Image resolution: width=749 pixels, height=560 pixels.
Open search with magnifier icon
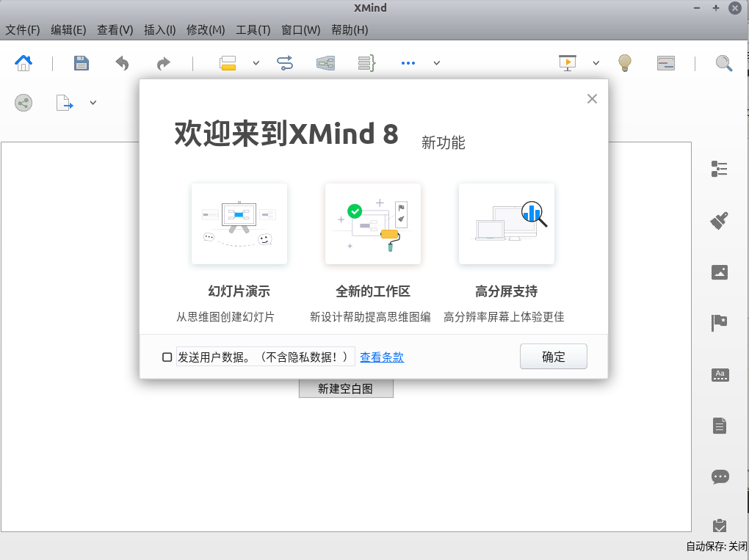[724, 63]
